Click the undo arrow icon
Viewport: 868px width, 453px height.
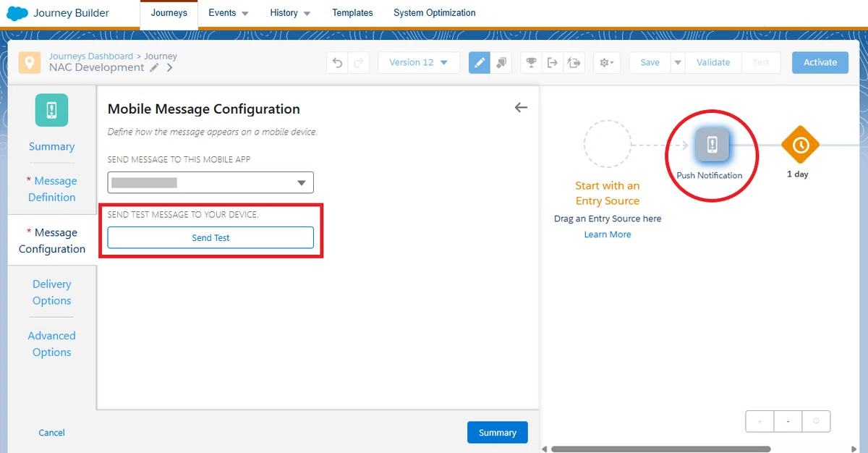pos(337,62)
